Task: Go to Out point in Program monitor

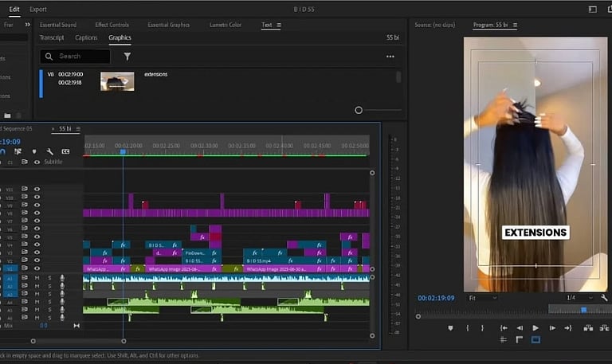Action: (568, 328)
